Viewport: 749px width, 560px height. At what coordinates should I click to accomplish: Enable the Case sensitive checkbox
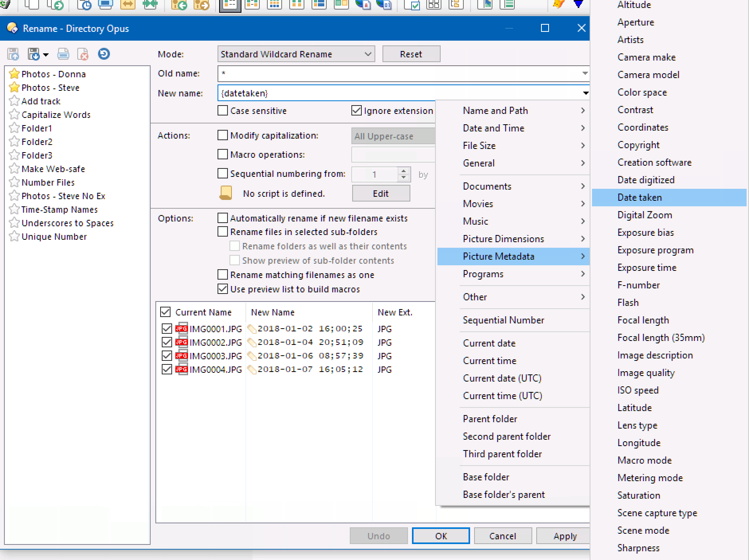pos(223,110)
